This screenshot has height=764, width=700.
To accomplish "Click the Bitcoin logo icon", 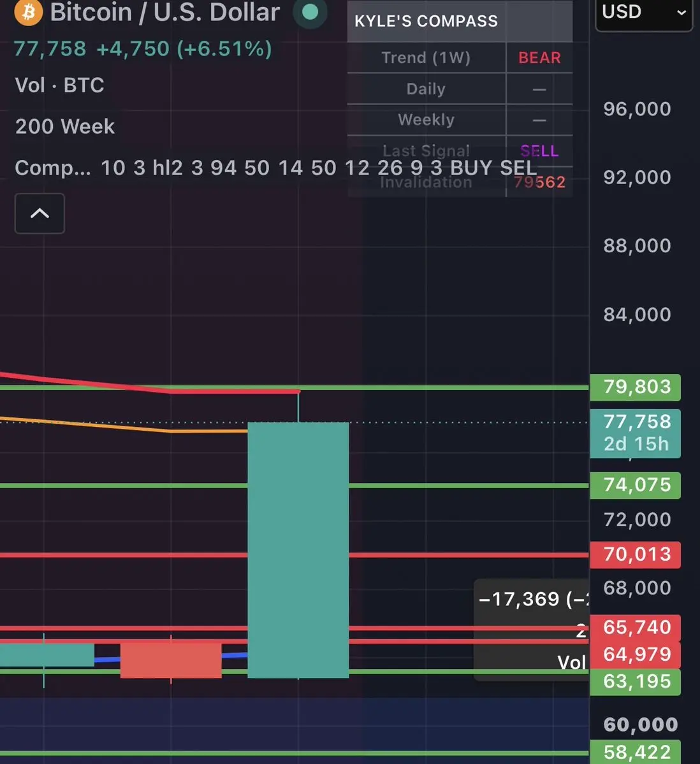I will (28, 11).
